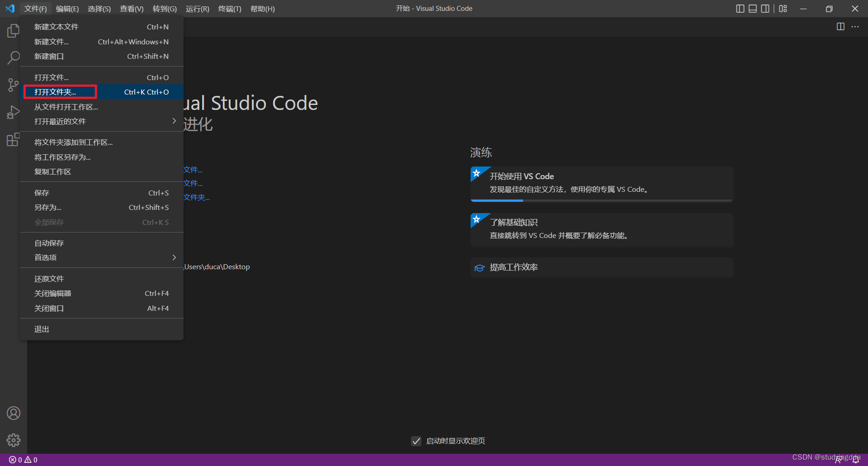
Task: Toggle primary side bar layout icon
Action: pos(740,9)
